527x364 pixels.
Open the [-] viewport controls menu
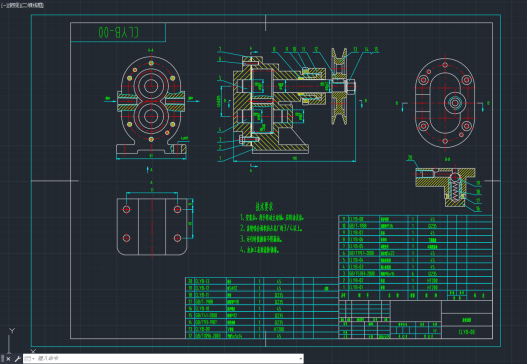coord(3,5)
